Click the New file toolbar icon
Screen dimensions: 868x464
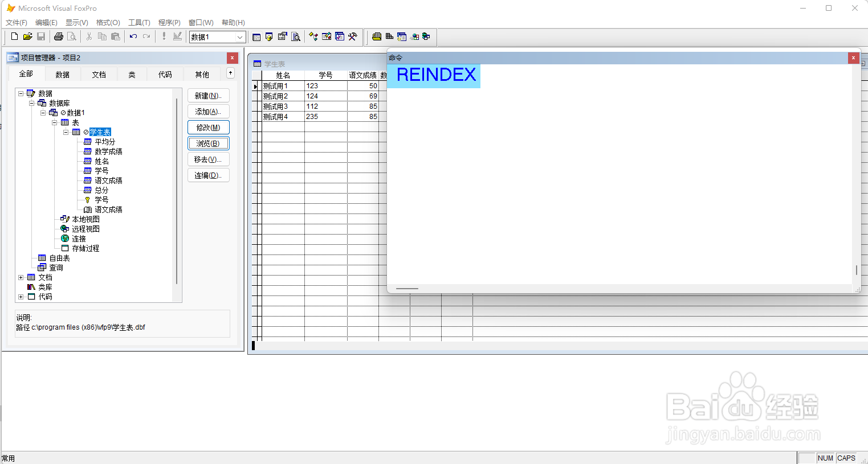click(14, 36)
